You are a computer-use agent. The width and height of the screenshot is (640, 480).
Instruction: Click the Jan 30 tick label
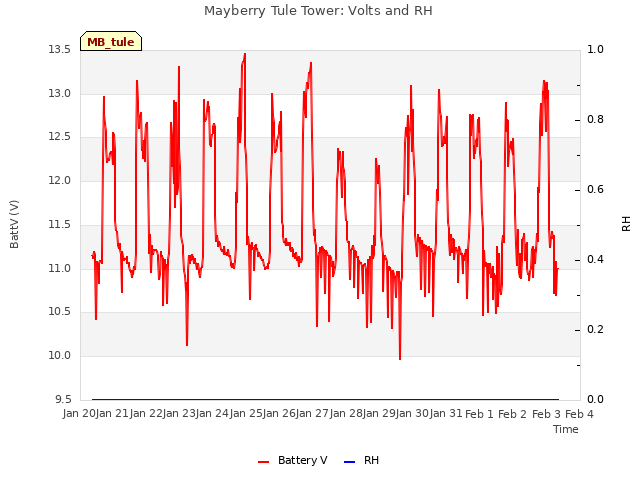coord(412,414)
